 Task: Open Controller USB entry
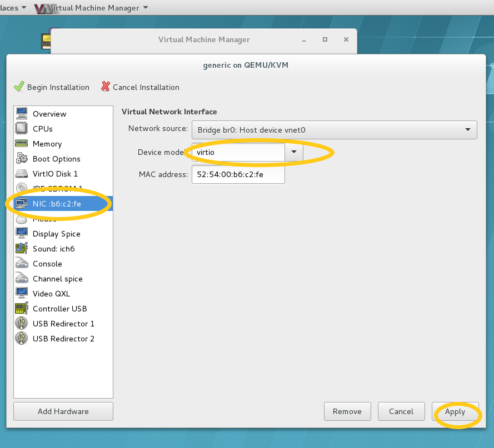click(x=63, y=309)
